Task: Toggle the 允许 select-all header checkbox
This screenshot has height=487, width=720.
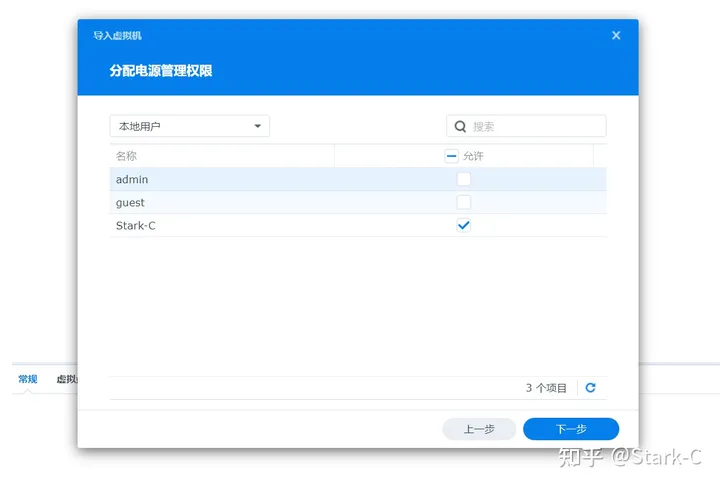Action: 452,156
